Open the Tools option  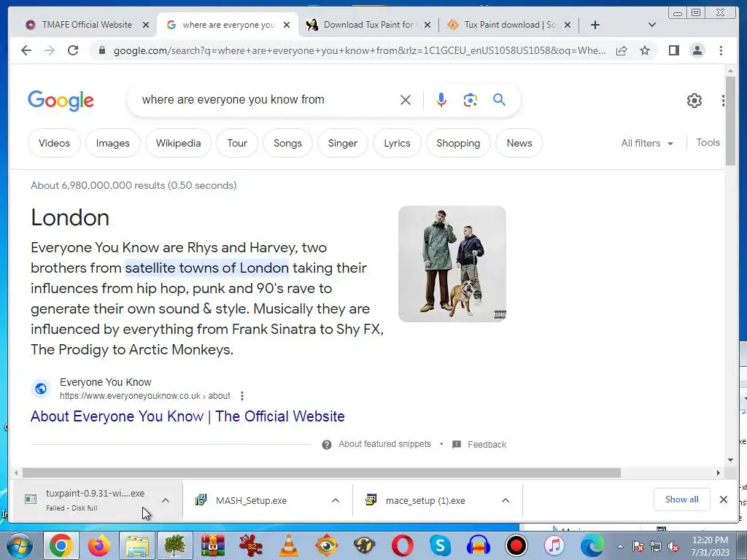tap(708, 142)
